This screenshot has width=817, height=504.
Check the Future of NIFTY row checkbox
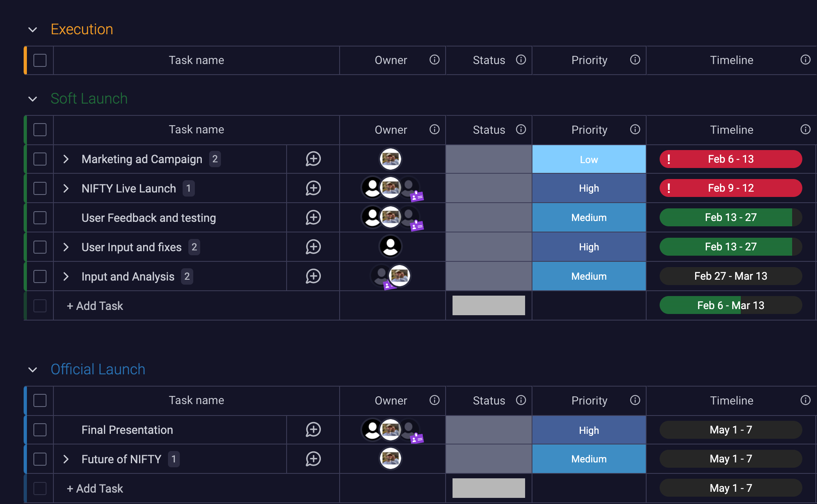click(x=40, y=459)
